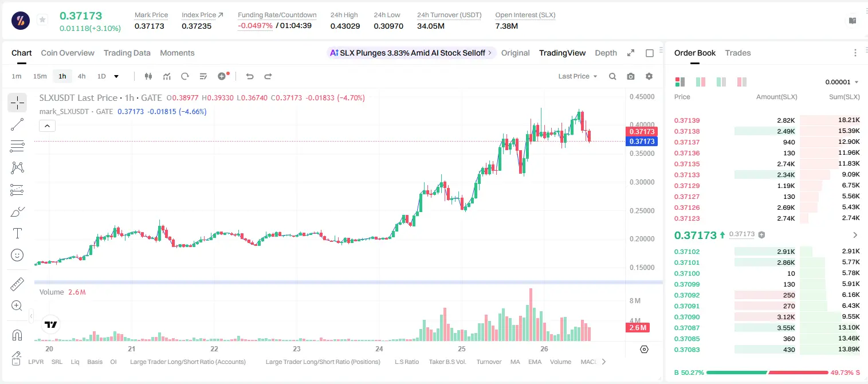Viewport: 868px width, 384px height.
Task: Select the text annotation tool
Action: (17, 233)
